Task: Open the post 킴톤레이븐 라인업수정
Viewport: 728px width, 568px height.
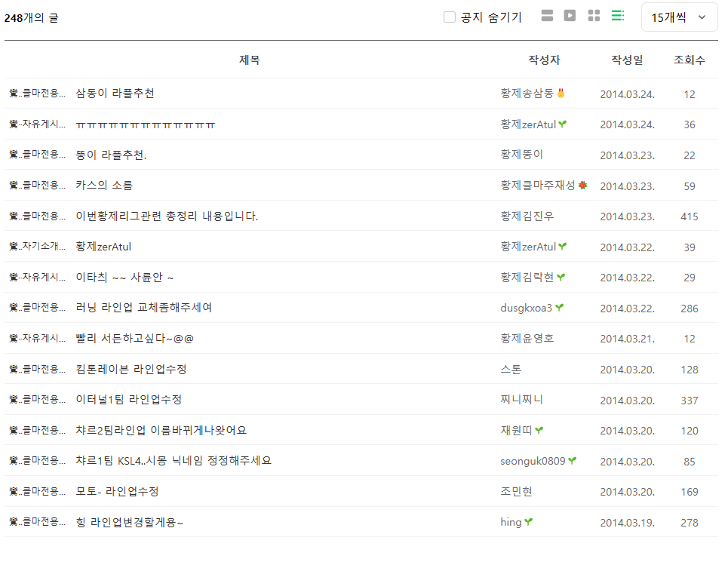Action: click(131, 369)
